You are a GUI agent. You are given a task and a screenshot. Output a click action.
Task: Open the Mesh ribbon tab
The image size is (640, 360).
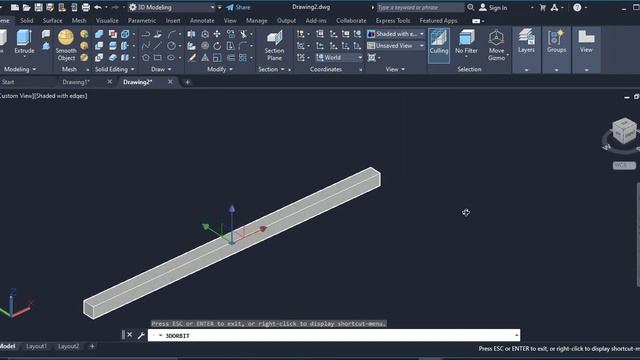79,20
